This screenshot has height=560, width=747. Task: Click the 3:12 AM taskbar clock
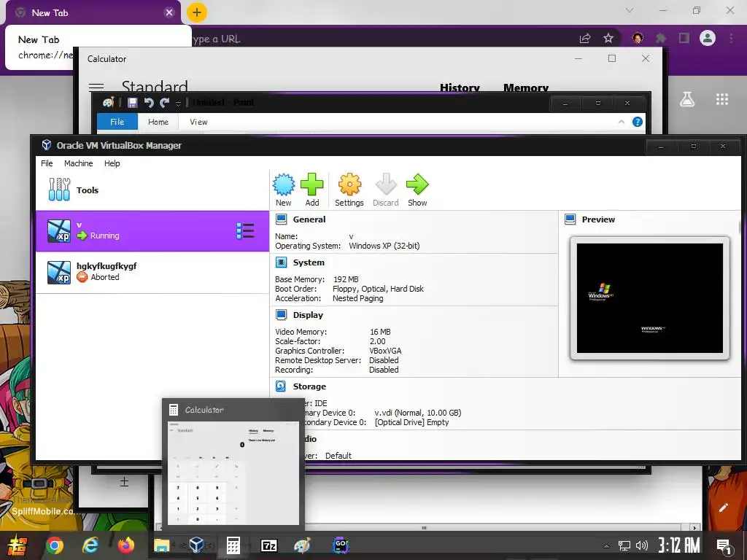(678, 545)
